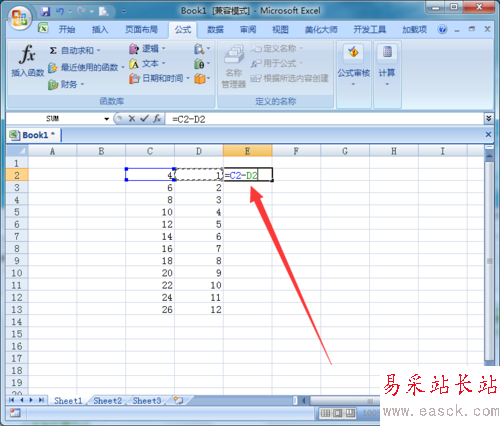Open Math and Trig functions icon
This screenshot has width=500, height=426.
(x=202, y=63)
